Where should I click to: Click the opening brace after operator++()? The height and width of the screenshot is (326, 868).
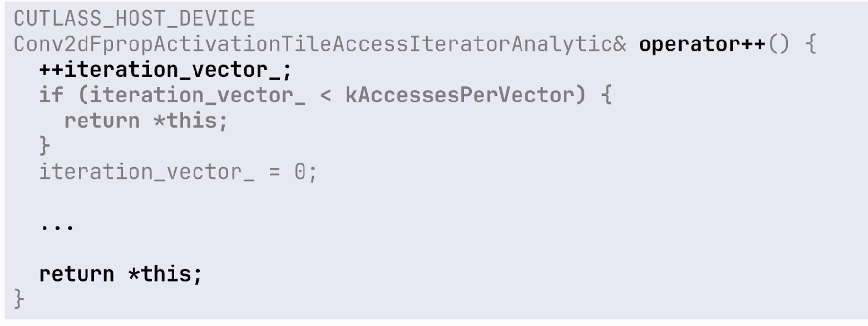point(810,45)
